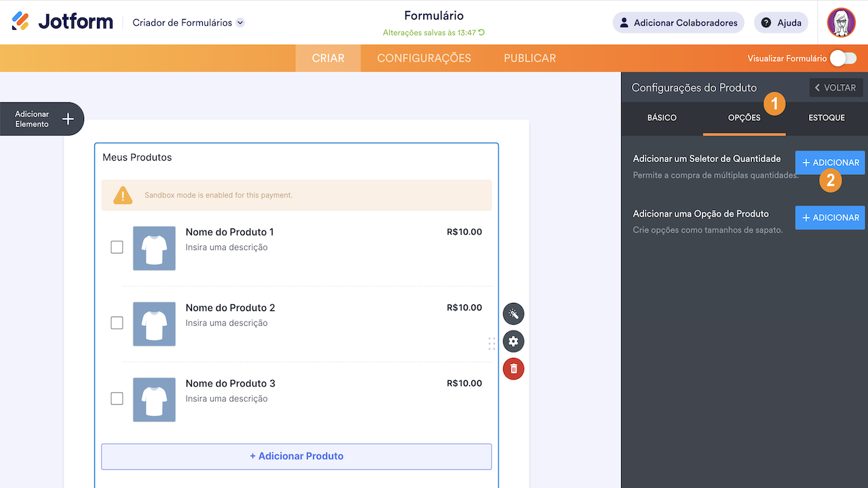Click the R$10.00 price of Produto 3
The image size is (868, 488).
pos(465,384)
